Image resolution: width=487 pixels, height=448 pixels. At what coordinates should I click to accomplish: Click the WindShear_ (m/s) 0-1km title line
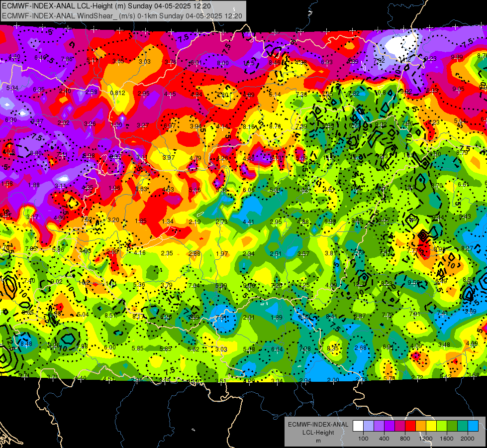pyautogui.click(x=122, y=16)
